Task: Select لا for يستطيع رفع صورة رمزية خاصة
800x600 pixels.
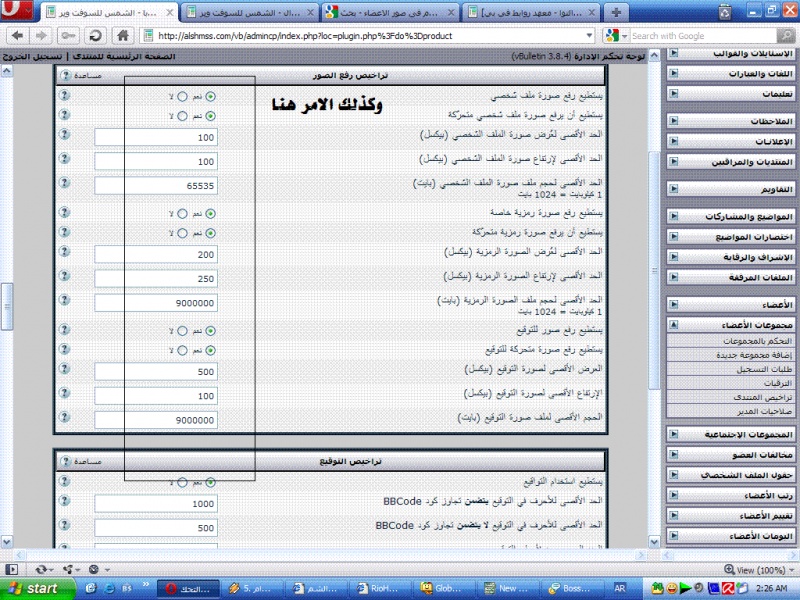Action: click(182, 214)
